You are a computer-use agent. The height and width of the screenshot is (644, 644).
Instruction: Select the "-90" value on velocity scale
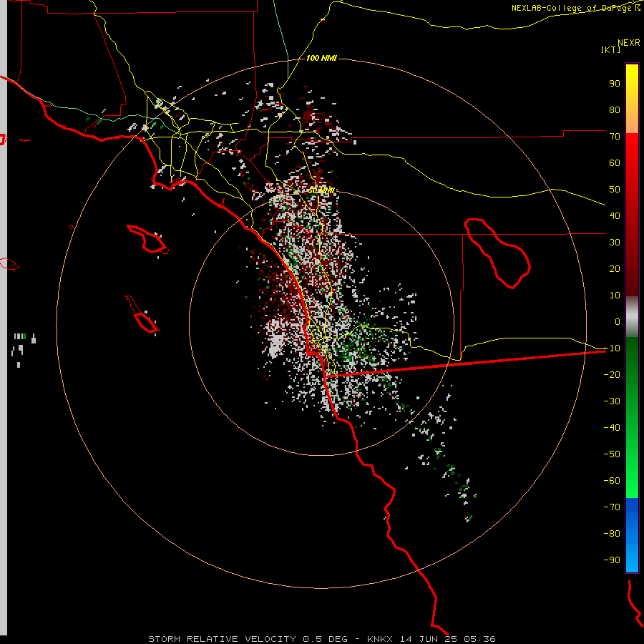tap(612, 560)
